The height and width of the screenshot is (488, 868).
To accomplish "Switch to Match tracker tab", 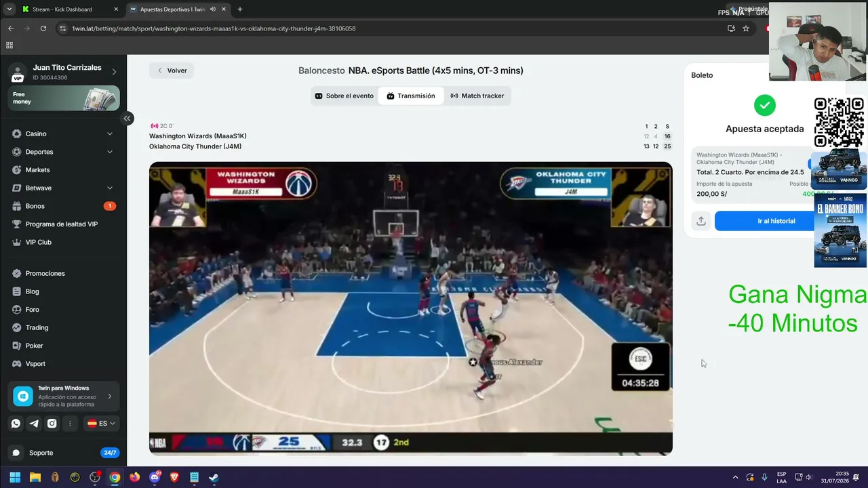I will (x=477, y=96).
